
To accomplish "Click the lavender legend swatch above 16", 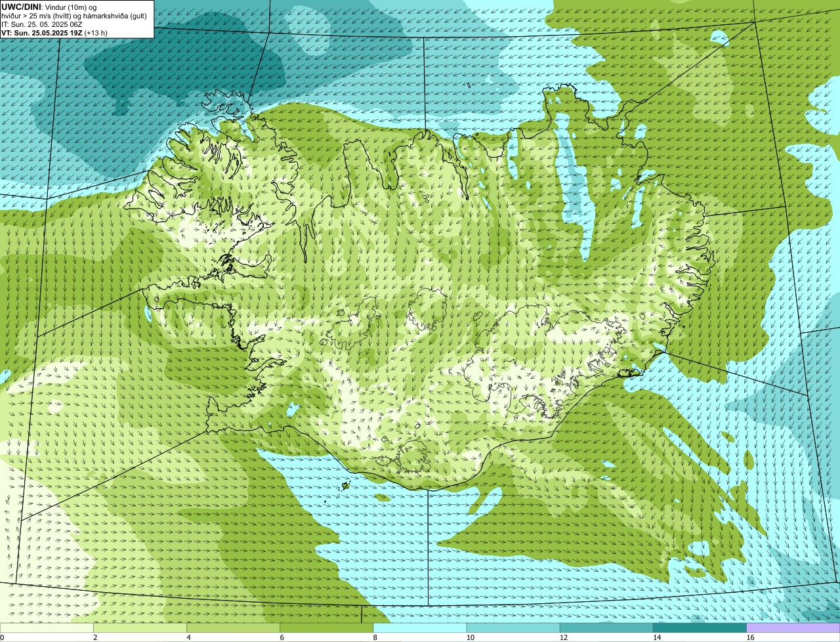I will click(x=793, y=628).
